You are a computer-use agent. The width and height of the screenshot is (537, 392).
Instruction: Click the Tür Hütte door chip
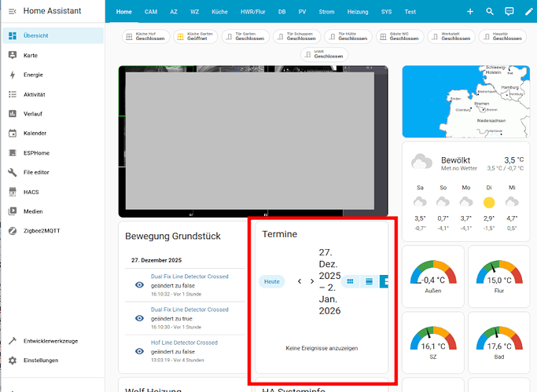coord(348,37)
